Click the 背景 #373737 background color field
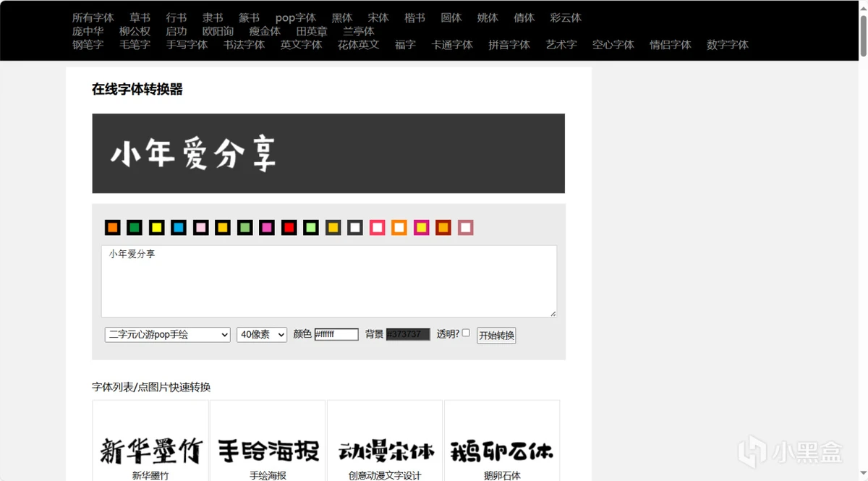Viewport: 868px width, 481px height. tap(408, 334)
